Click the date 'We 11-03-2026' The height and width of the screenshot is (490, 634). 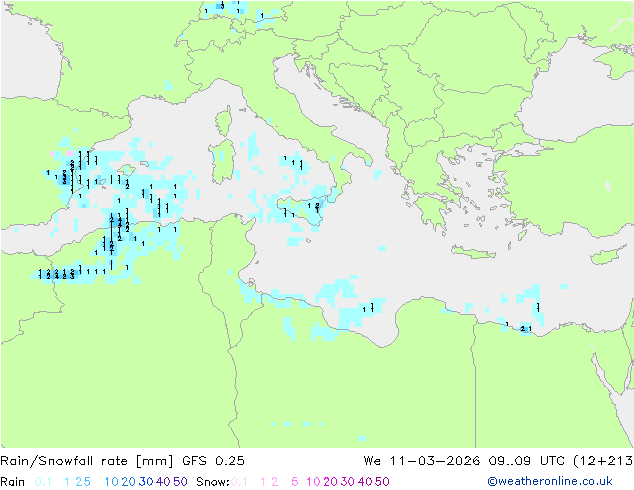pos(422,461)
